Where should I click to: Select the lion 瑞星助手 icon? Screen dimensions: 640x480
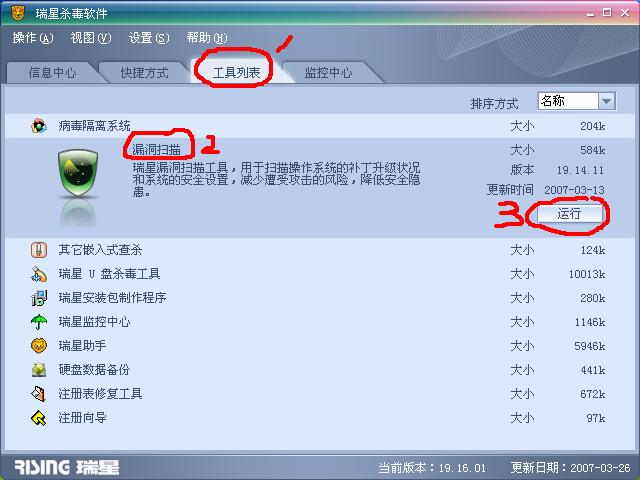[x=39, y=346]
